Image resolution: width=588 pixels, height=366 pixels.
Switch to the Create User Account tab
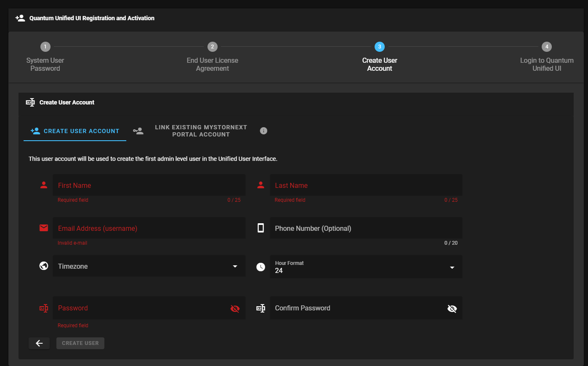(75, 131)
